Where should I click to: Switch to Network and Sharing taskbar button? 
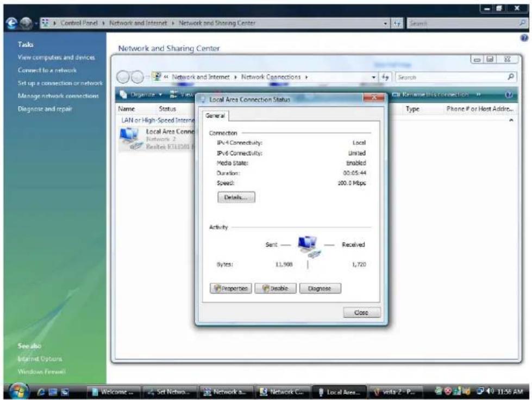click(226, 392)
